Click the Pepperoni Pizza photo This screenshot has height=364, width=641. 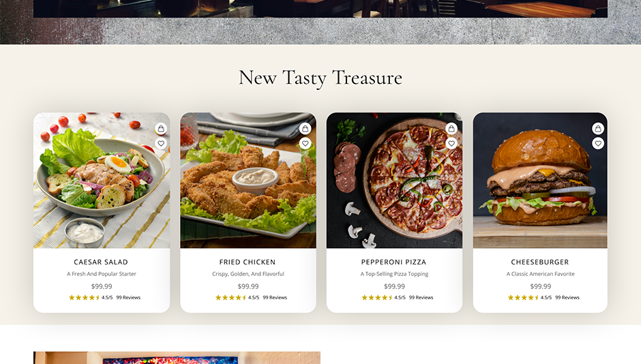tap(395, 180)
